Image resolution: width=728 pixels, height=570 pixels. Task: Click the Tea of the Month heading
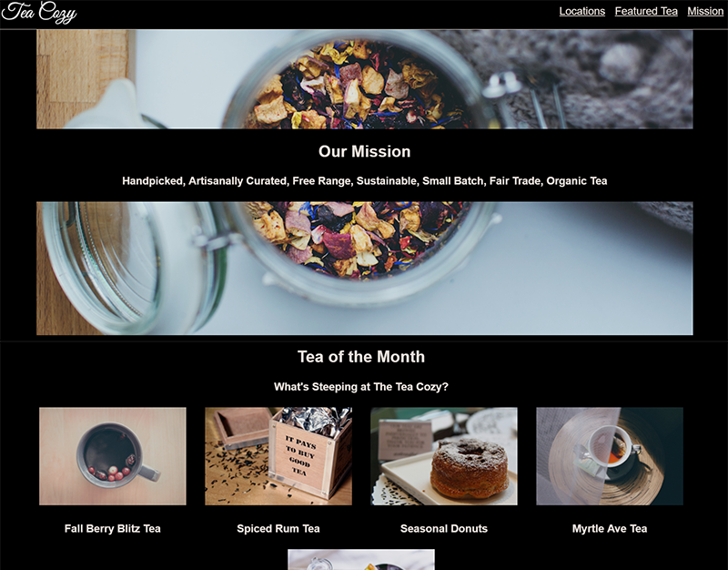[x=361, y=357]
